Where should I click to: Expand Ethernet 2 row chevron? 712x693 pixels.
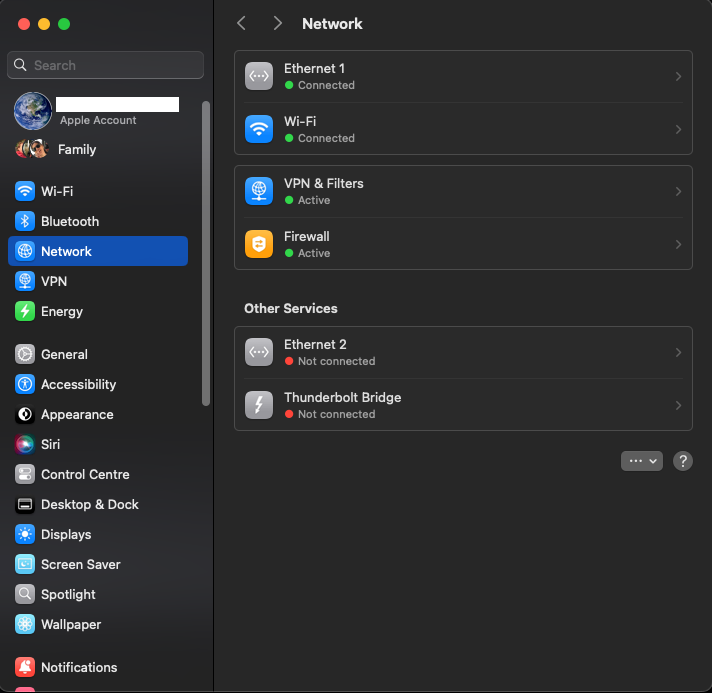click(x=678, y=352)
